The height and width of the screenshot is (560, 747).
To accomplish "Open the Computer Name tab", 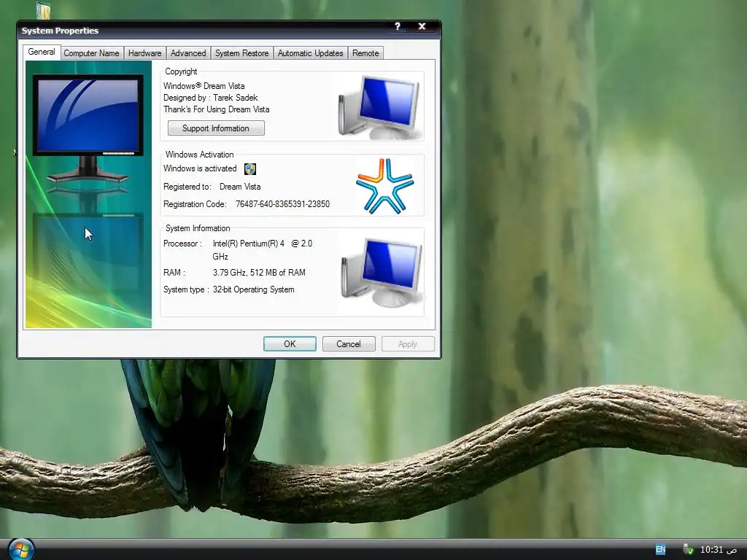I will 91,53.
